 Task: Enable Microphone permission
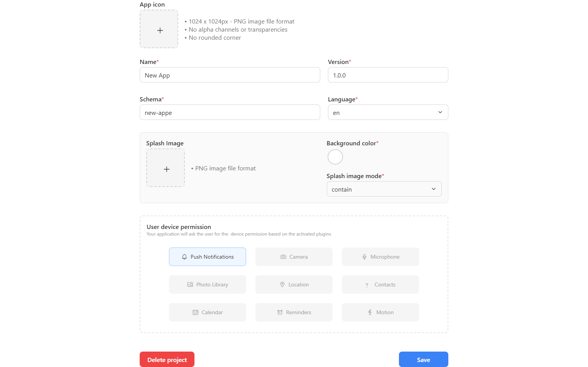point(380,257)
